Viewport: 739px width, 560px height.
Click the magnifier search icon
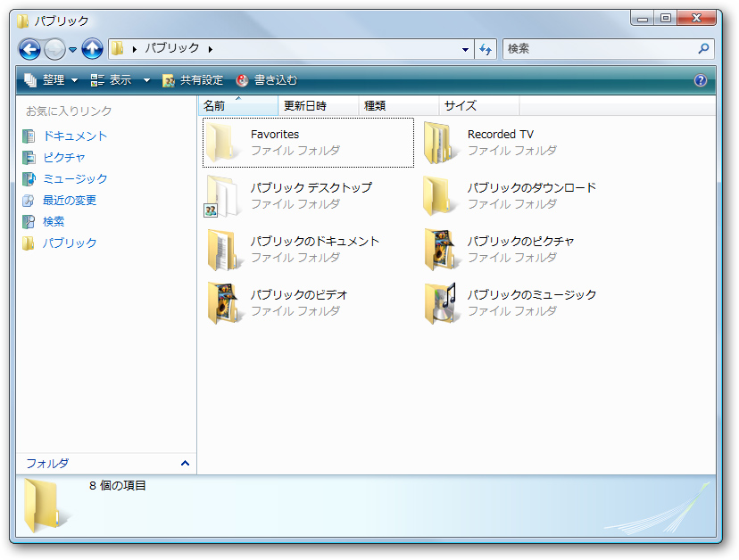point(703,48)
